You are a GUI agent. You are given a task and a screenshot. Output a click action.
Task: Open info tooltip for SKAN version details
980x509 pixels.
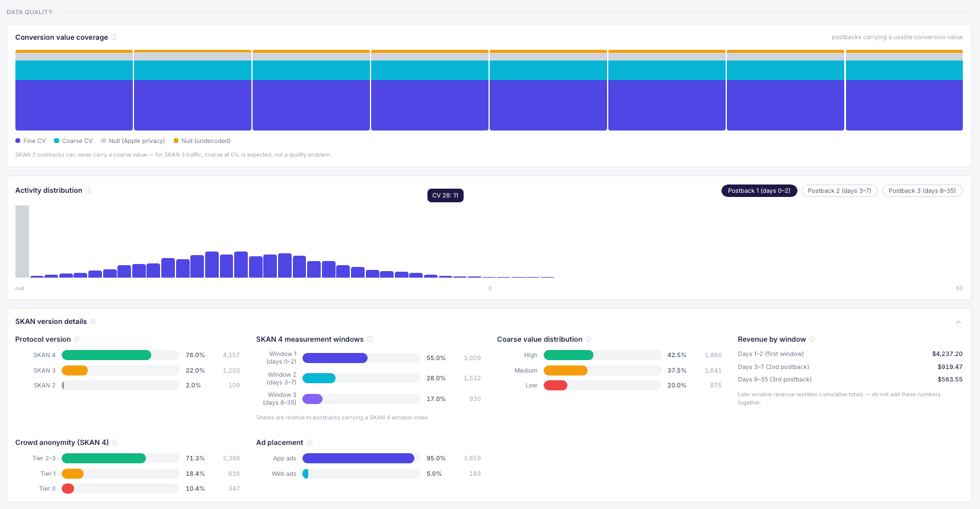93,322
